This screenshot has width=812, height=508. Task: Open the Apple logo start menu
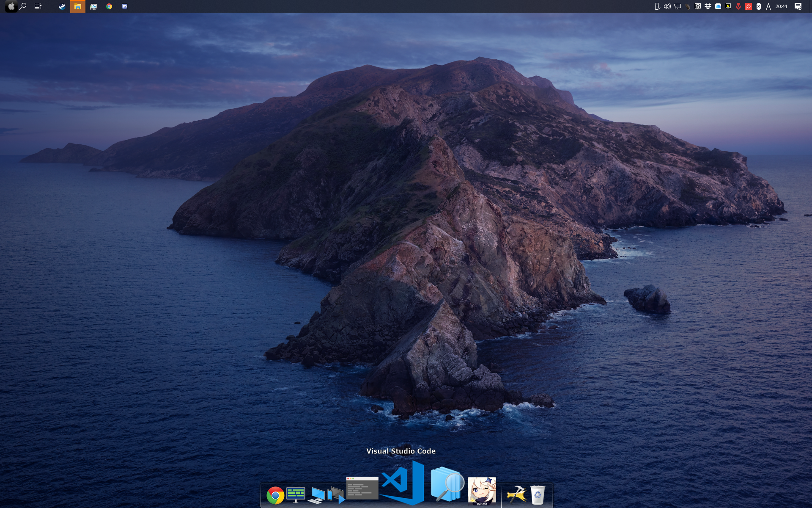(x=11, y=6)
